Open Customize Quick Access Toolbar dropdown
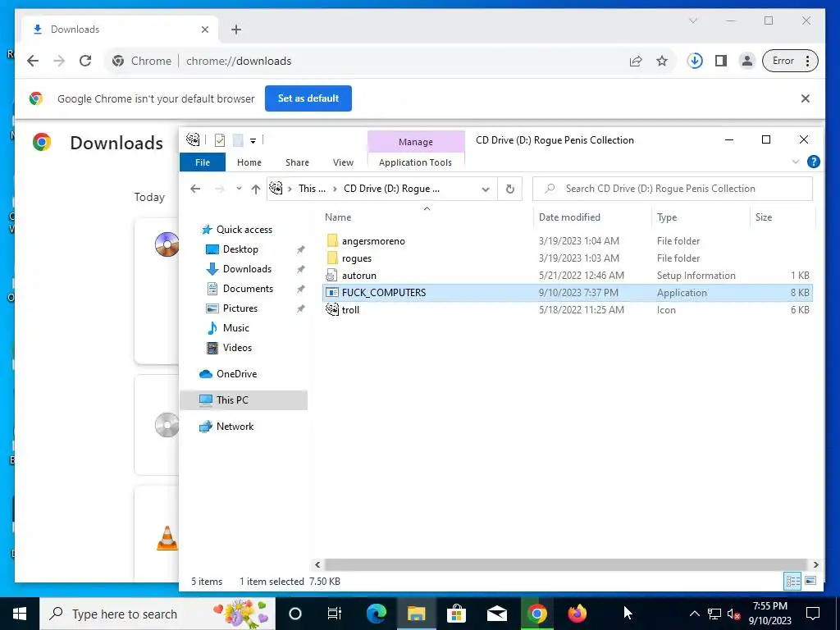 point(253,141)
